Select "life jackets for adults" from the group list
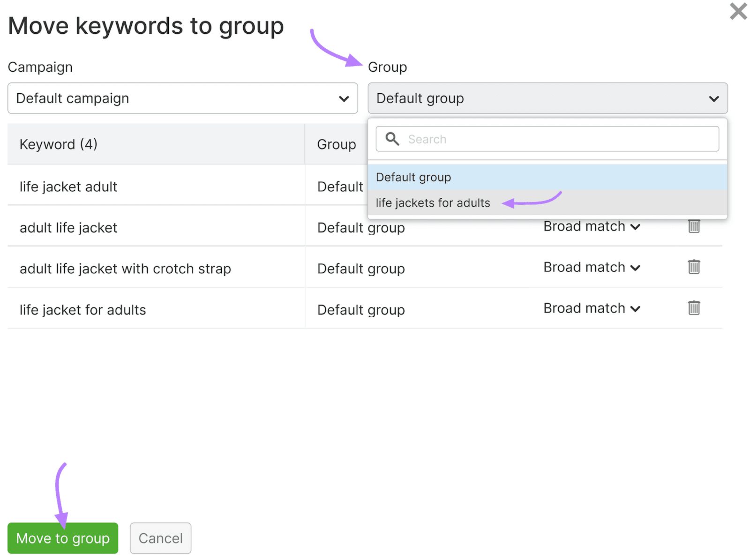This screenshot has width=750, height=560. point(432,203)
